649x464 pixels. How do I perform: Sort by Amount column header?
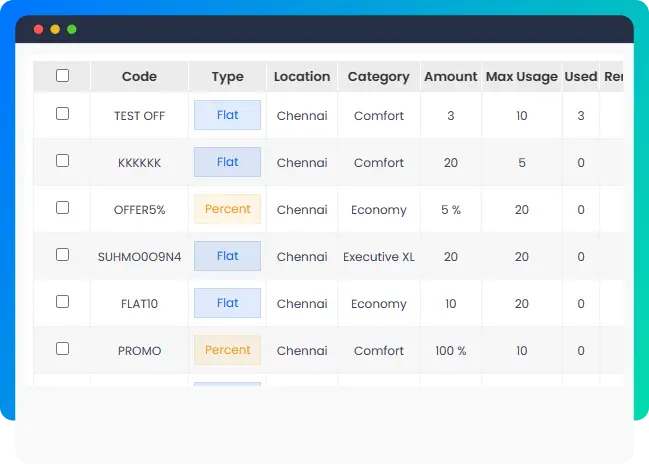[451, 77]
